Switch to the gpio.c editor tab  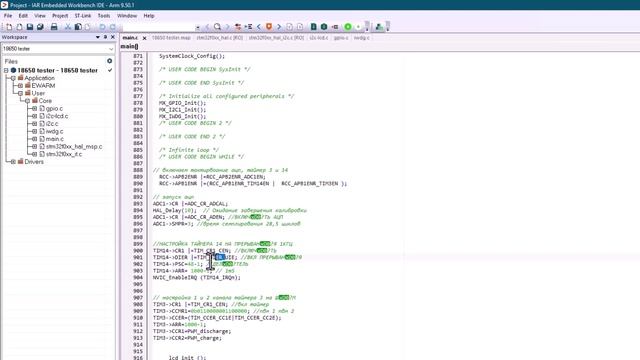click(341, 38)
